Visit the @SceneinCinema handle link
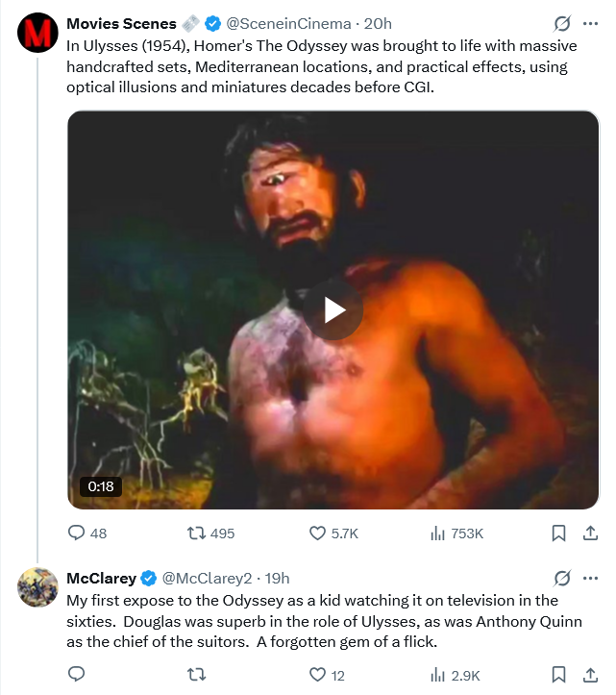Viewport: 616px width, 695px height. (288, 23)
